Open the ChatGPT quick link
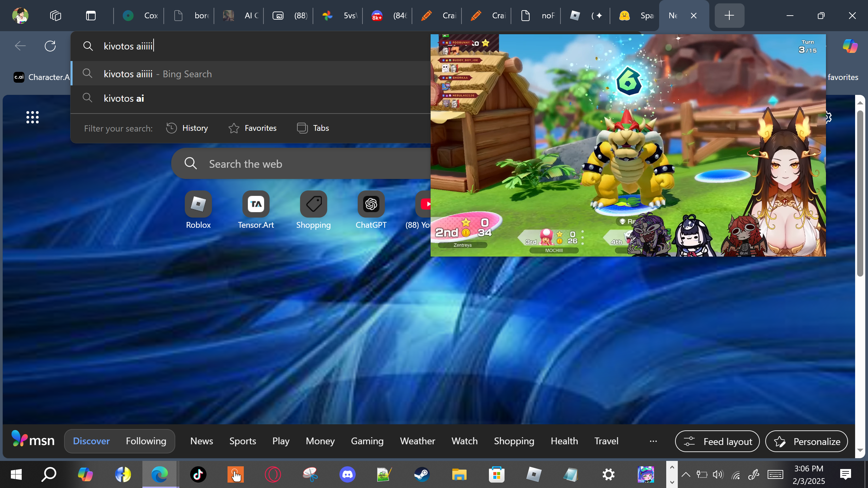 coord(371,210)
